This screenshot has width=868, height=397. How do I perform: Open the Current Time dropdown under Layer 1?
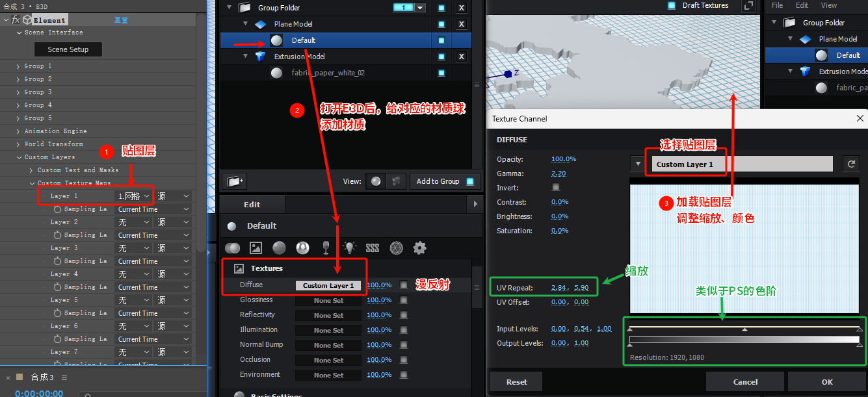[x=153, y=209]
